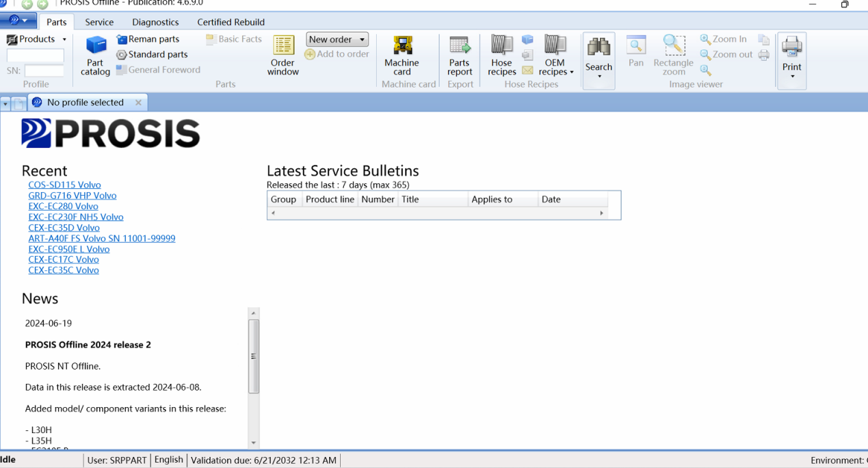Open recent profile COS-SD115 Volvo
The width and height of the screenshot is (868, 468).
[x=64, y=185]
